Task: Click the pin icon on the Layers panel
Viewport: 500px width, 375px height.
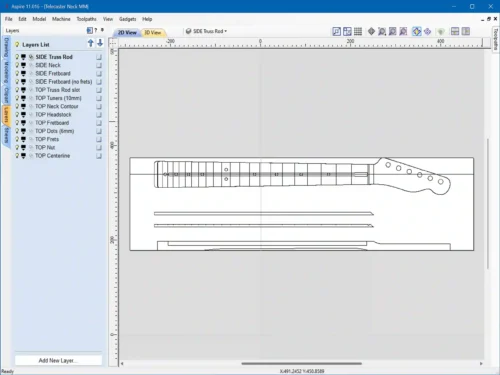Action: click(x=102, y=30)
